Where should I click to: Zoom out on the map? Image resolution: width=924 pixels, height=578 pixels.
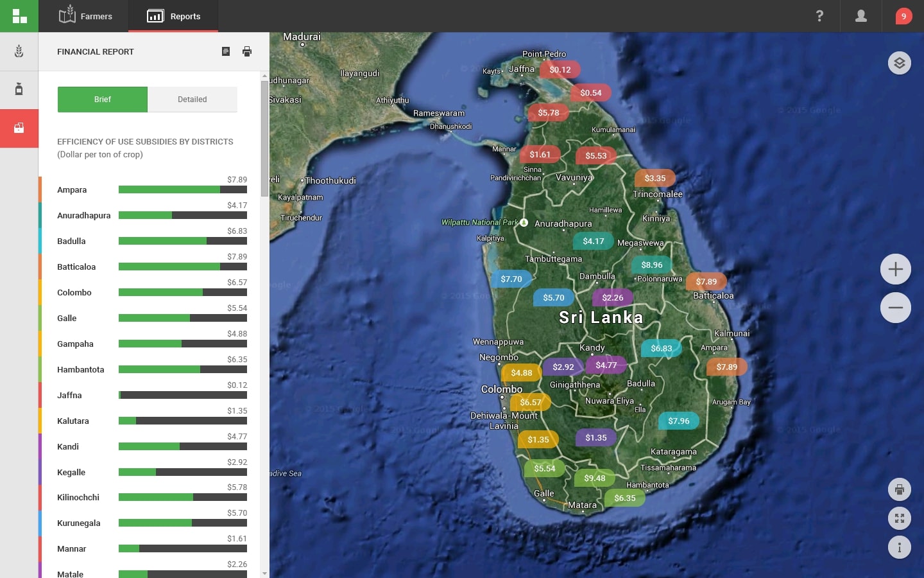(896, 308)
